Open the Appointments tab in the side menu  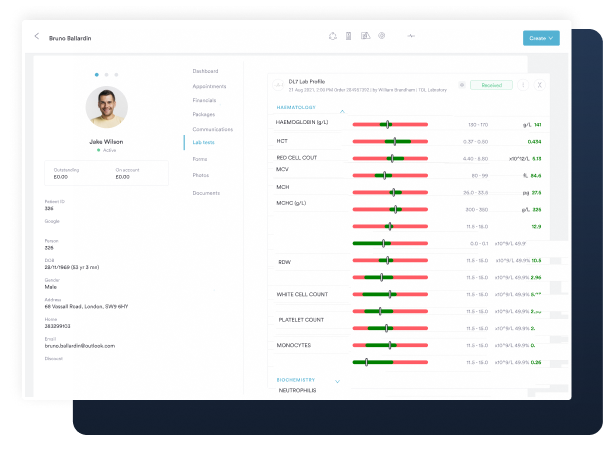pos(209,86)
